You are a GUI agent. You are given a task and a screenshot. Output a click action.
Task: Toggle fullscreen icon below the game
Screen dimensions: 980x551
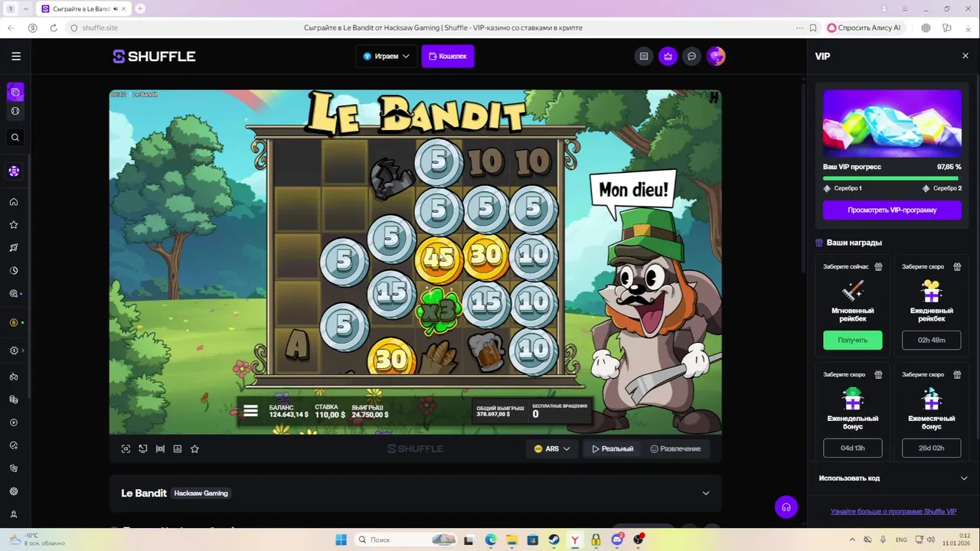point(126,449)
